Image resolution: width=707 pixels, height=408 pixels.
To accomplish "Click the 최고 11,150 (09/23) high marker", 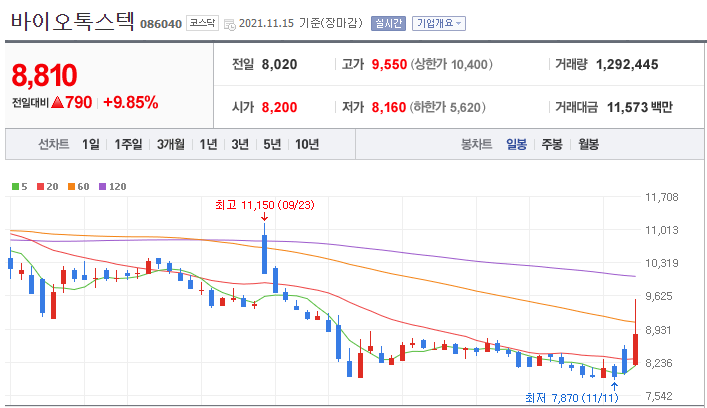I will pyautogui.click(x=265, y=205).
